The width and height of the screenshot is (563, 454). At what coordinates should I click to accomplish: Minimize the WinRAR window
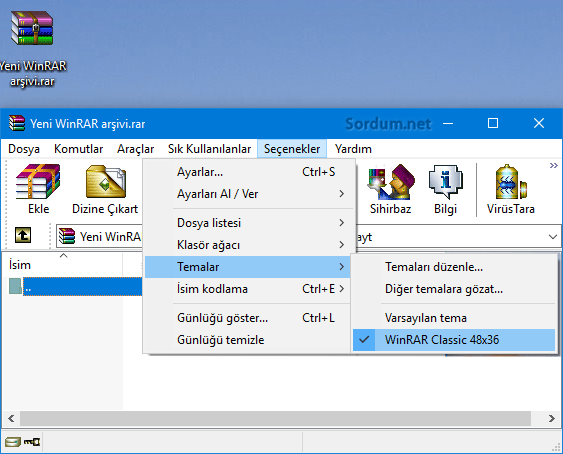(x=448, y=124)
